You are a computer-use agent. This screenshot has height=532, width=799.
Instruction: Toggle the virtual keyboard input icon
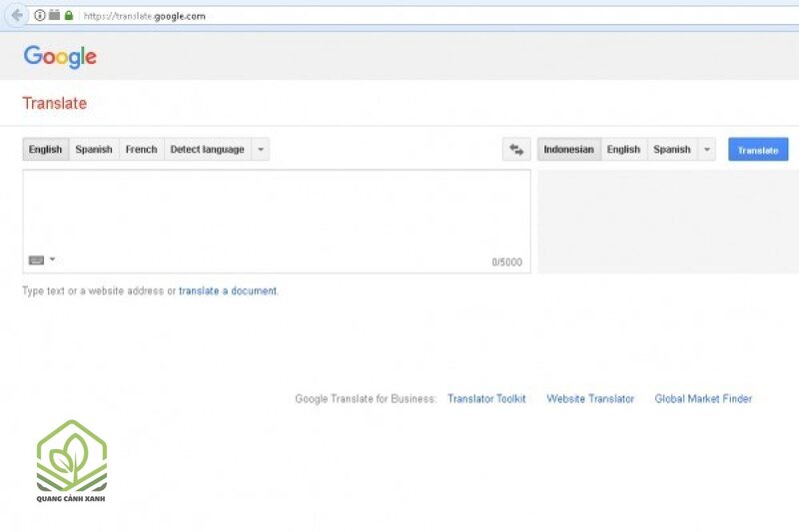[36, 261]
